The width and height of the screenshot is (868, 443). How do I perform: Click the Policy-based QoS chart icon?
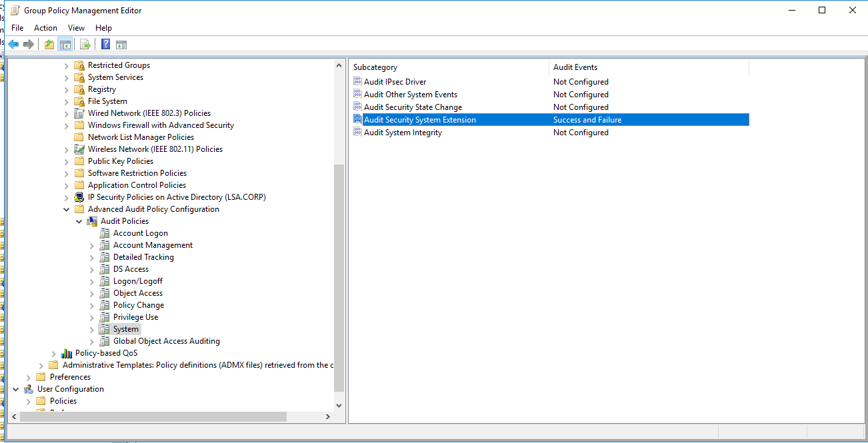tap(67, 353)
